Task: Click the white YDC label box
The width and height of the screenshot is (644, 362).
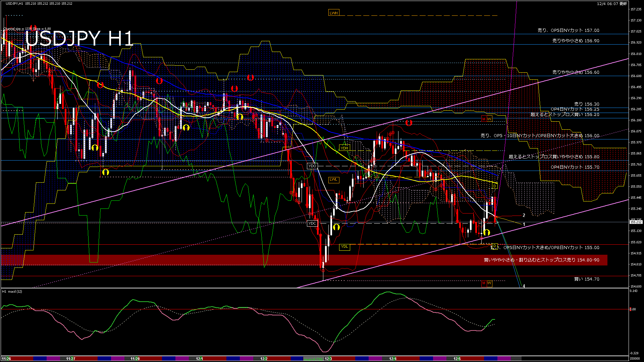Action: (312, 223)
